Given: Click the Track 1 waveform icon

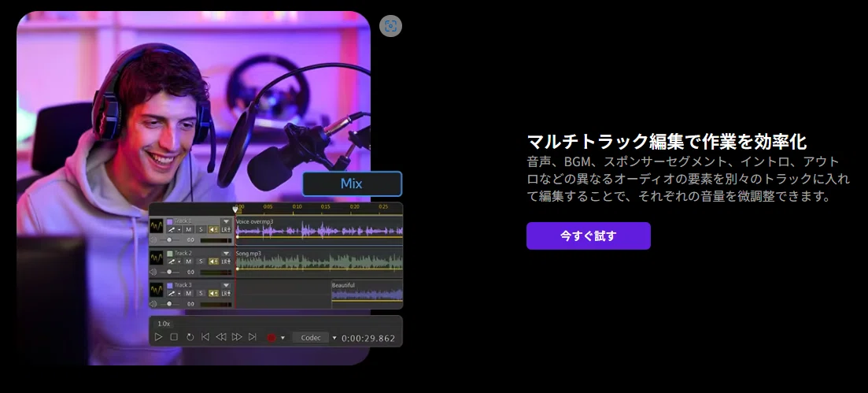Looking at the screenshot, I should pos(156,226).
